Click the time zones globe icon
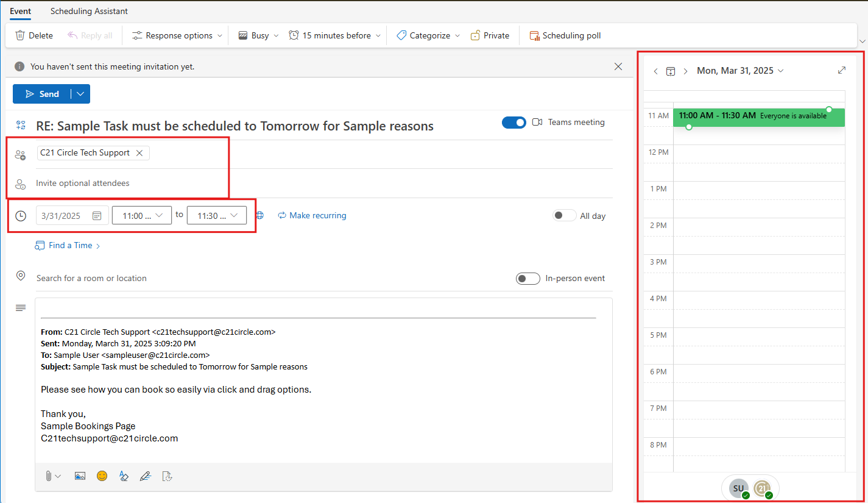The width and height of the screenshot is (868, 503). click(260, 215)
